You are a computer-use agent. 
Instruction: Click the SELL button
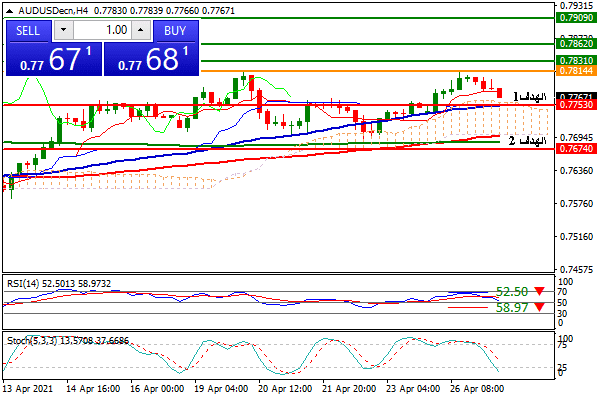(28, 31)
